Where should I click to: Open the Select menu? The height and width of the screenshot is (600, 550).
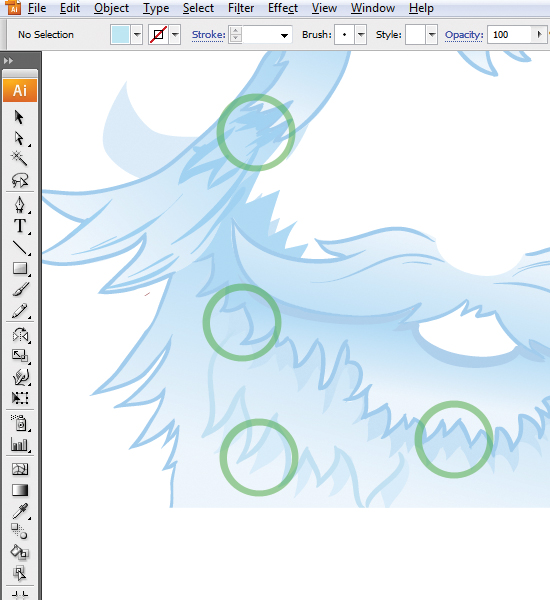(x=198, y=8)
